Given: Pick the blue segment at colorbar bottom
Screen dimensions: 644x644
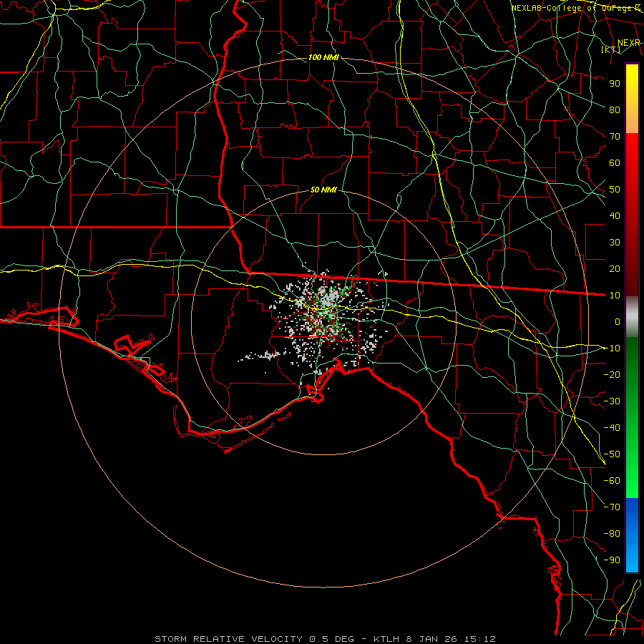Looking at the screenshot, I should point(632,535).
